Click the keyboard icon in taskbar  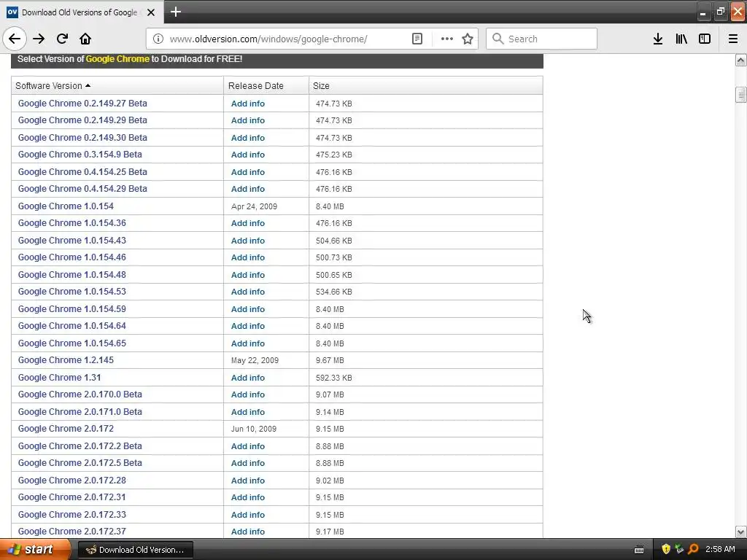pyautogui.click(x=639, y=550)
